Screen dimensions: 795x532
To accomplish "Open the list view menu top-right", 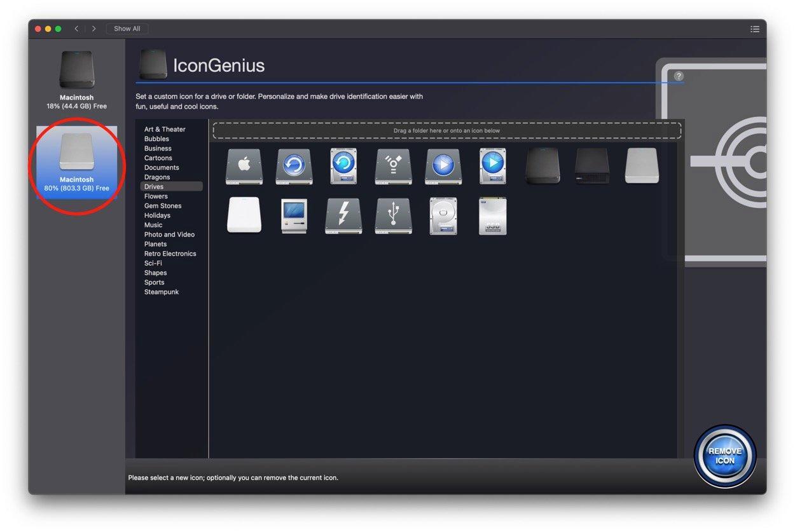I will 755,29.
